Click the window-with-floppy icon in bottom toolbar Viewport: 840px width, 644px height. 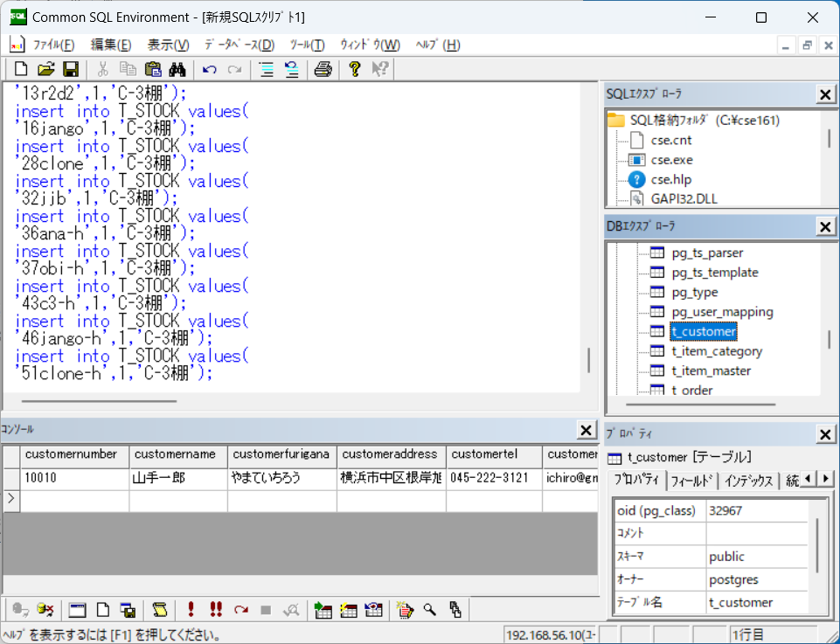tap(128, 609)
